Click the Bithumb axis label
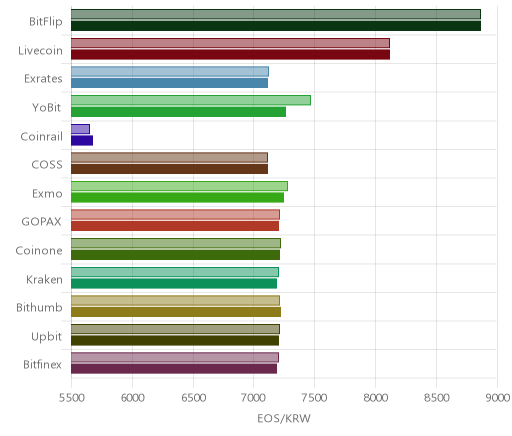 pyautogui.click(x=39, y=307)
